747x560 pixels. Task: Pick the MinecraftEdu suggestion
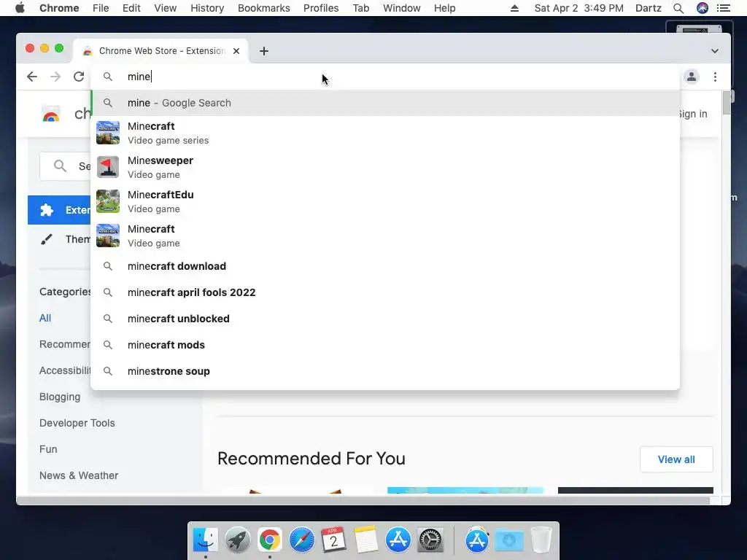pos(385,201)
